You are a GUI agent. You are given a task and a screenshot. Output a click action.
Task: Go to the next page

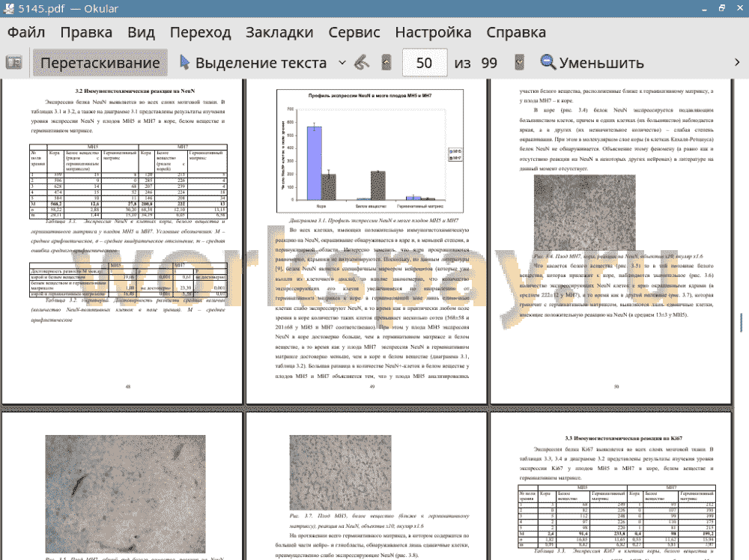click(519, 63)
